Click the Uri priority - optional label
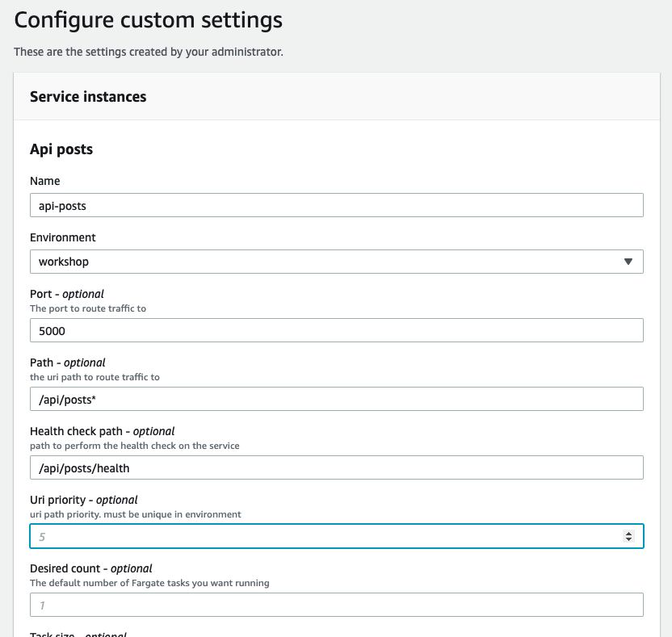The width and height of the screenshot is (672, 637). pyautogui.click(x=83, y=500)
